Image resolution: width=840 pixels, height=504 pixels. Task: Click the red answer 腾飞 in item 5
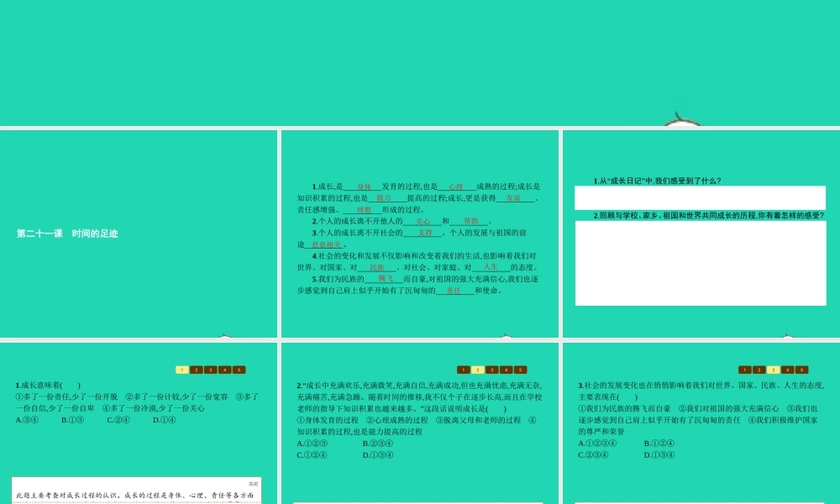tap(386, 279)
